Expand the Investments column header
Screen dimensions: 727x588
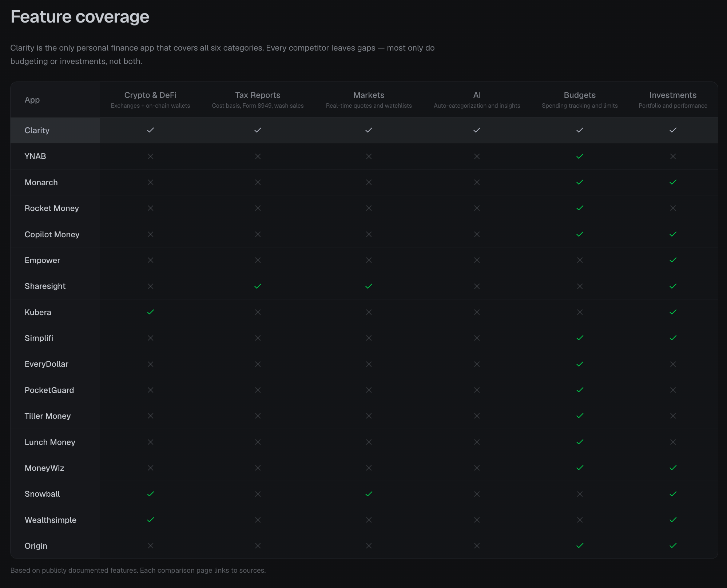[x=673, y=99]
